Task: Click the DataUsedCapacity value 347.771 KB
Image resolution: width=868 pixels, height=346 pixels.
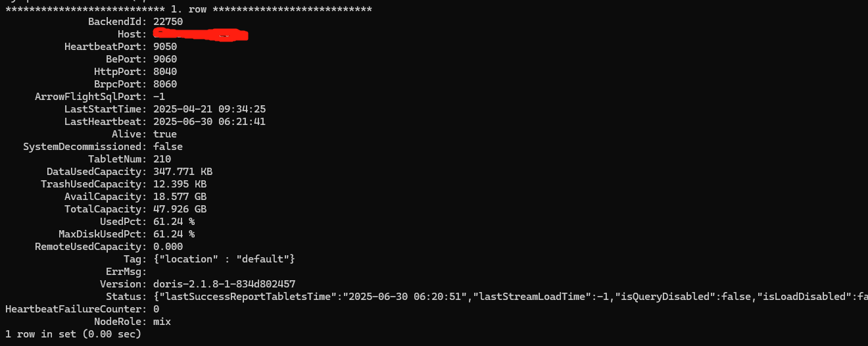Action: (183, 172)
